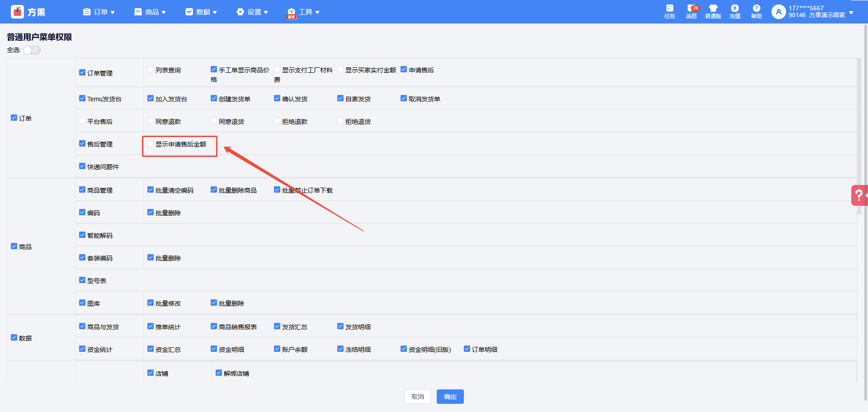Open the 方果演示商家 account dropdown
The image size is (868, 412).
(813, 12)
